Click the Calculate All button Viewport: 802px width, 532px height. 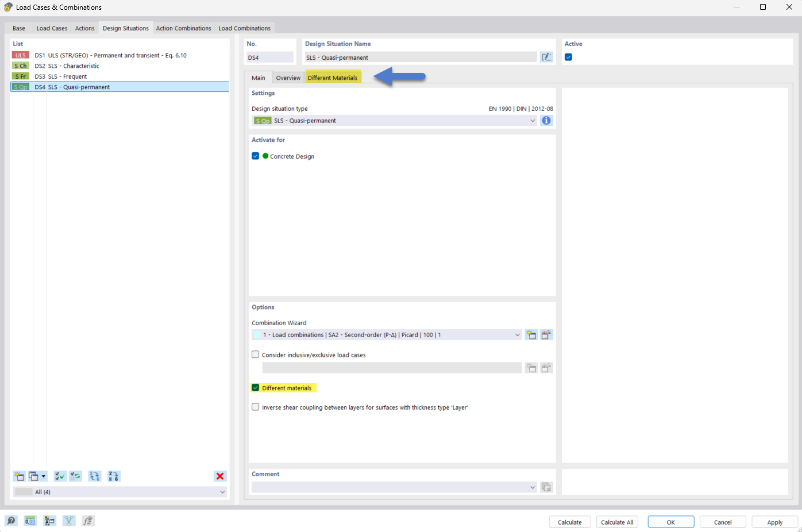point(617,522)
